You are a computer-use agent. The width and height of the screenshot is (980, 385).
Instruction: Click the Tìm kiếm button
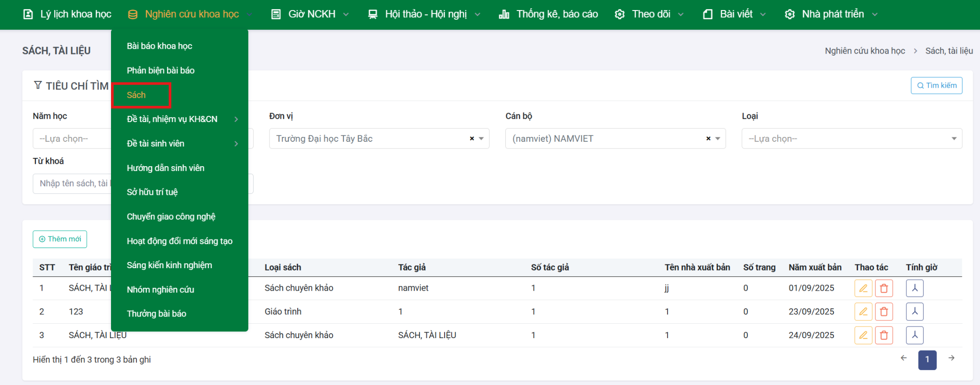coord(936,85)
